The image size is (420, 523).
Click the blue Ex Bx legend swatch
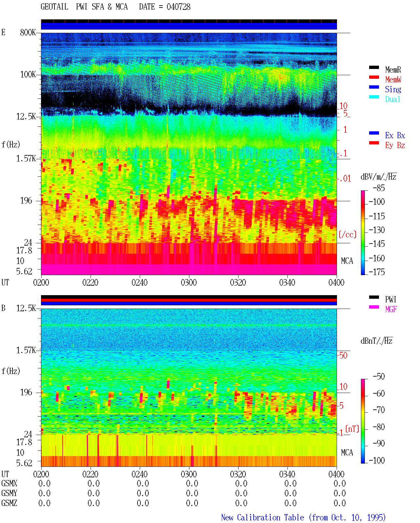[x=374, y=133]
